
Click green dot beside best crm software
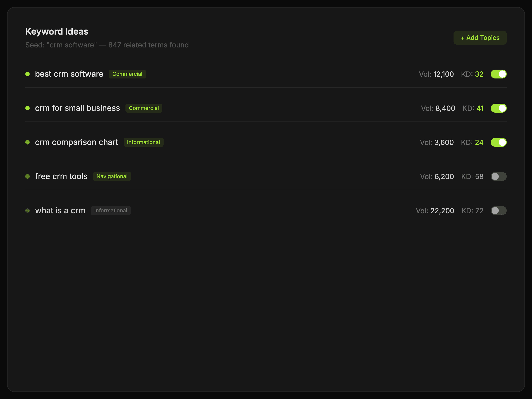point(28,74)
